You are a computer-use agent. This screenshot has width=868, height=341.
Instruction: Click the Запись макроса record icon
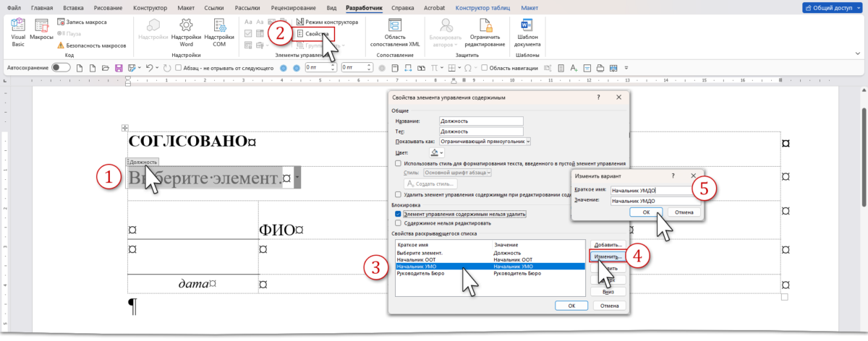[60, 22]
